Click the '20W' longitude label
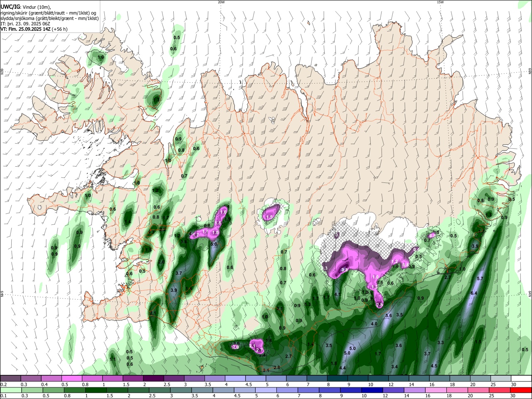This screenshot has width=532, height=399. [221, 2]
